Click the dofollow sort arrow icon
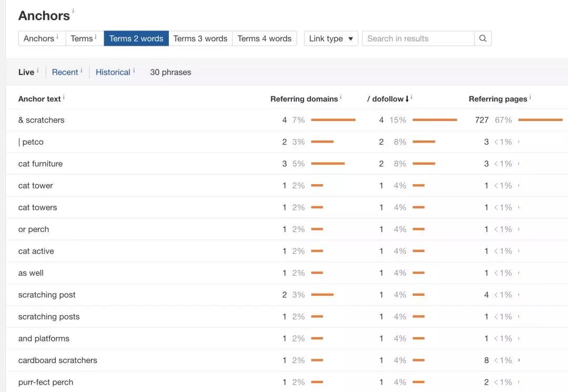 click(x=407, y=99)
